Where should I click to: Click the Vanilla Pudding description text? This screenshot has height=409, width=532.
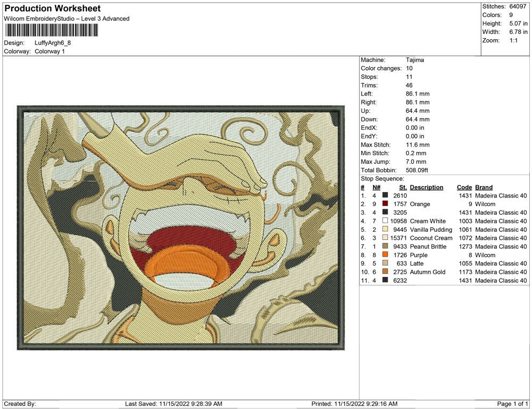[431, 229]
